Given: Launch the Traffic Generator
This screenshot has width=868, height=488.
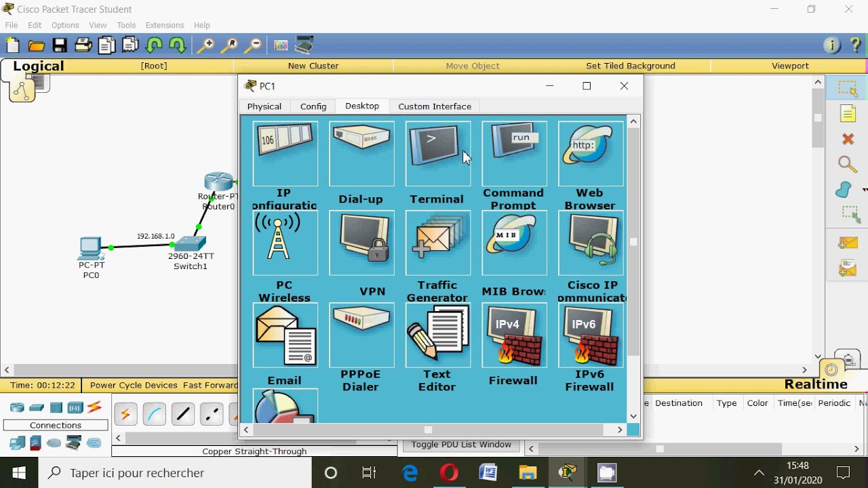Looking at the screenshot, I should tap(437, 243).
